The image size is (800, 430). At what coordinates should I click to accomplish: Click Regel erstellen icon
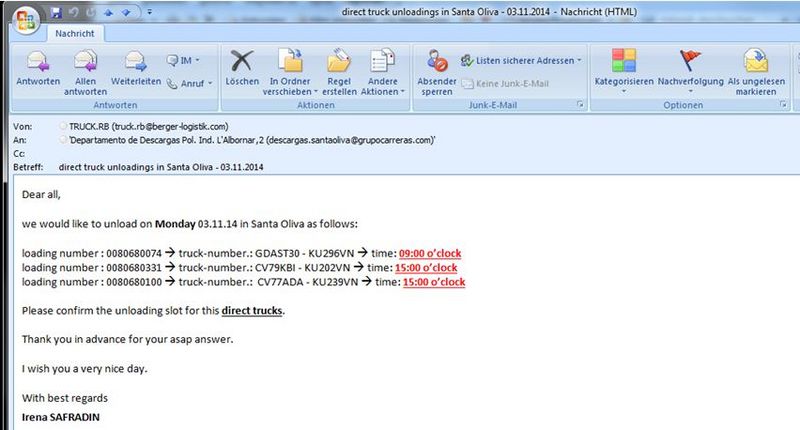[x=339, y=72]
